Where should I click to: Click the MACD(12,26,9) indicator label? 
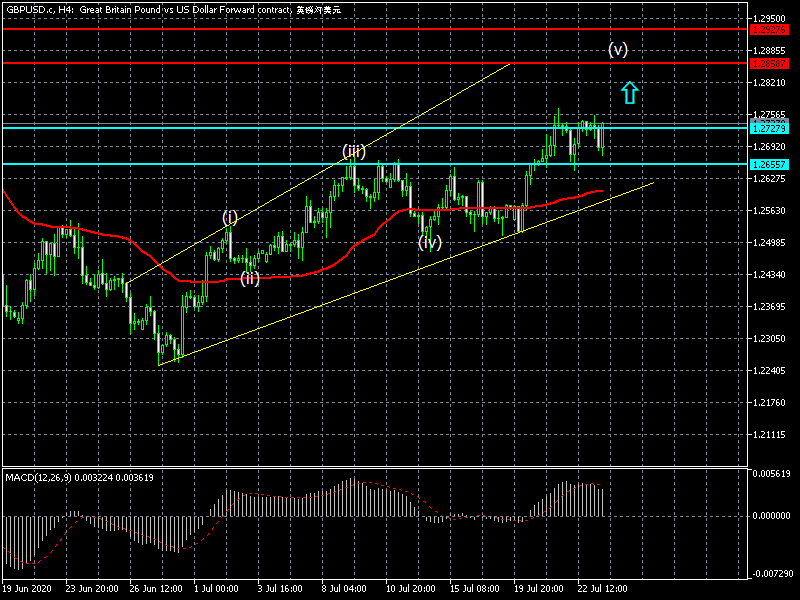click(79, 478)
